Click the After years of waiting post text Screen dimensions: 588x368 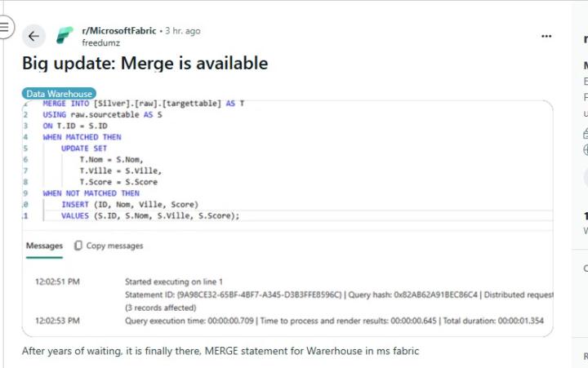click(x=220, y=351)
